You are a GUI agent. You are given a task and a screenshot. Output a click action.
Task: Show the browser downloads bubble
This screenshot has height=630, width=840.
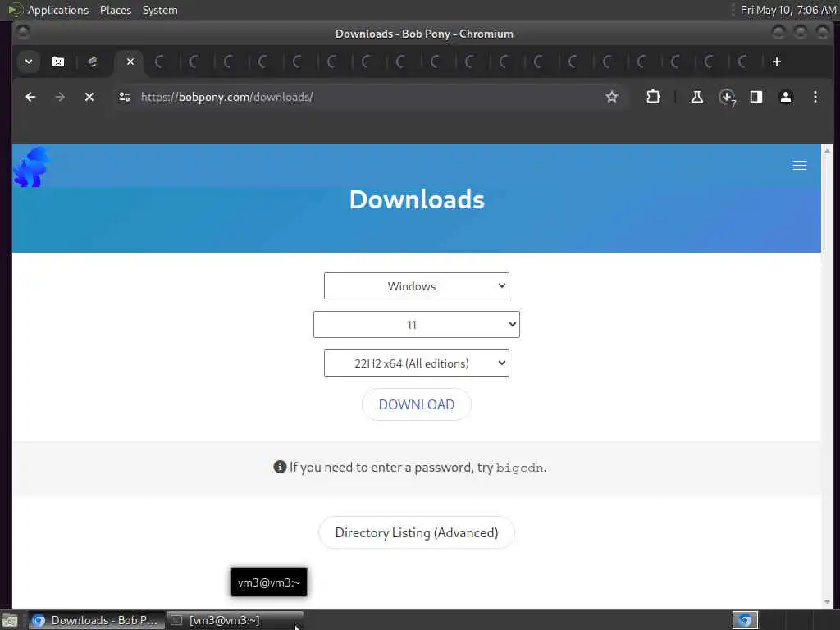(727, 97)
